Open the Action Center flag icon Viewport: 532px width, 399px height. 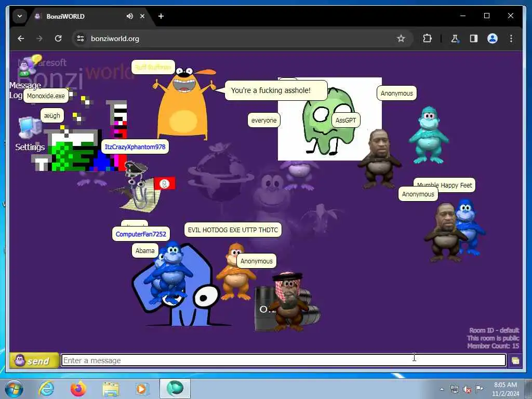click(x=479, y=389)
